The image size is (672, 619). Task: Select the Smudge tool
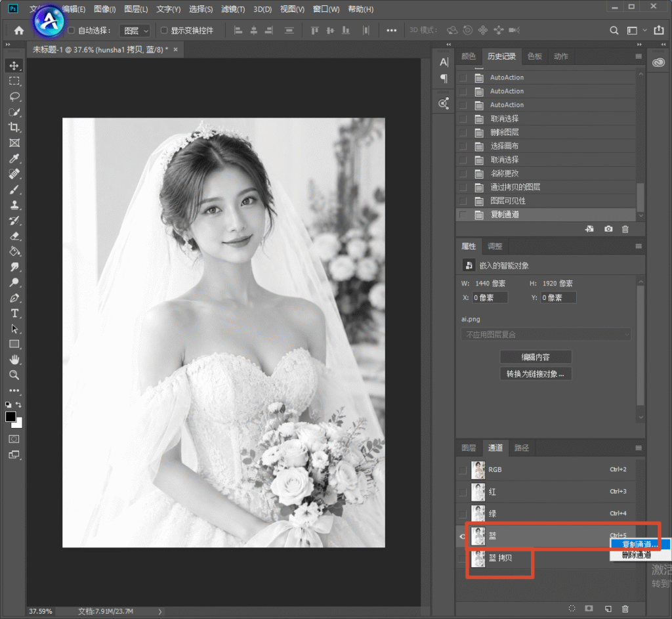pos(14,267)
